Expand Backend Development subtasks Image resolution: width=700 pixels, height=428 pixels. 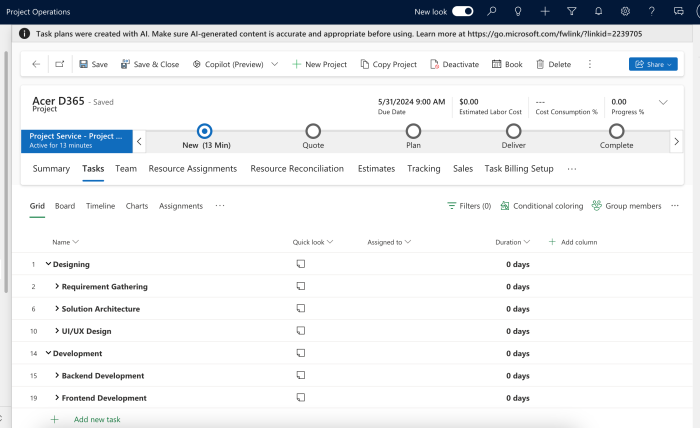click(x=57, y=375)
